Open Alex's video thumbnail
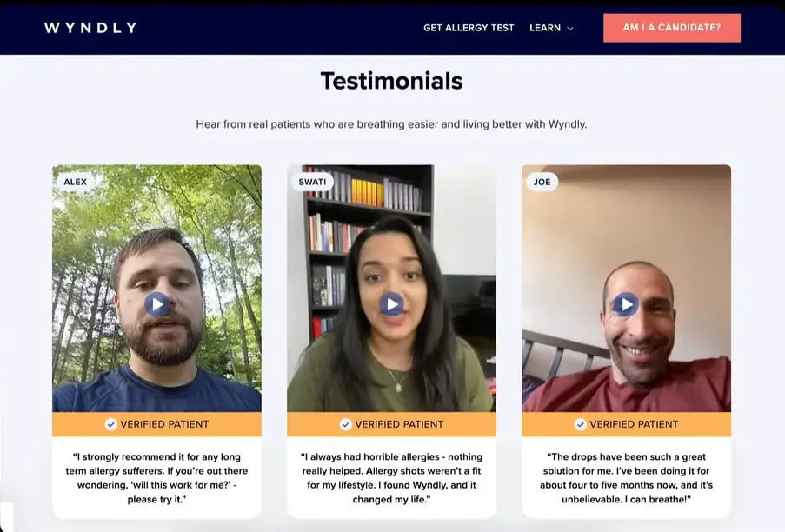This screenshot has height=532, width=785. tap(156, 289)
